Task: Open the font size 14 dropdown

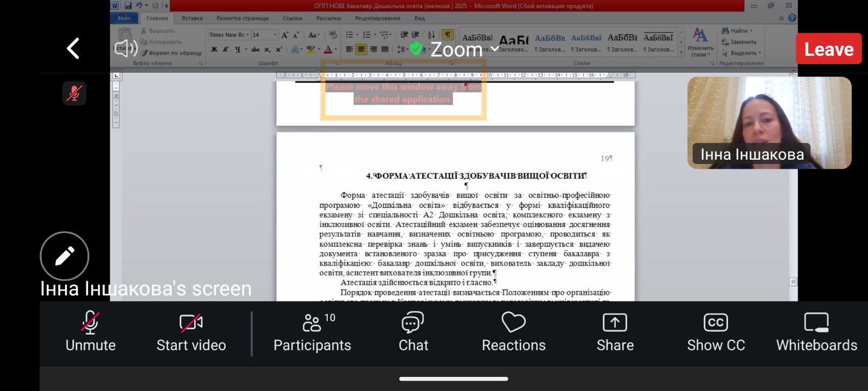Action: tap(275, 35)
